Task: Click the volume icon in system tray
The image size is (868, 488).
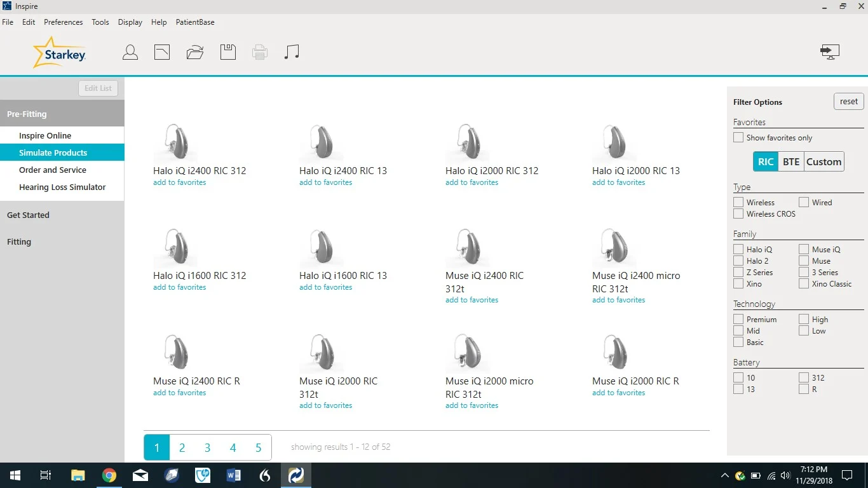Action: 786,475
